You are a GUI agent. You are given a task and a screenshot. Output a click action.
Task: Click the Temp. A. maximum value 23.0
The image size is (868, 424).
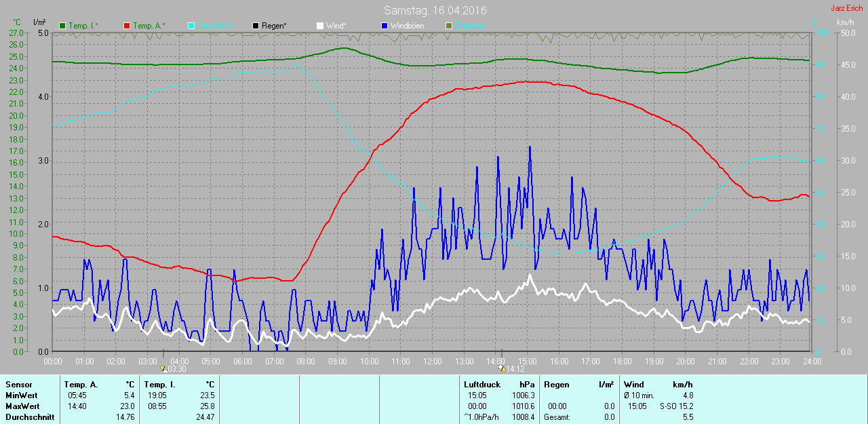point(127,406)
